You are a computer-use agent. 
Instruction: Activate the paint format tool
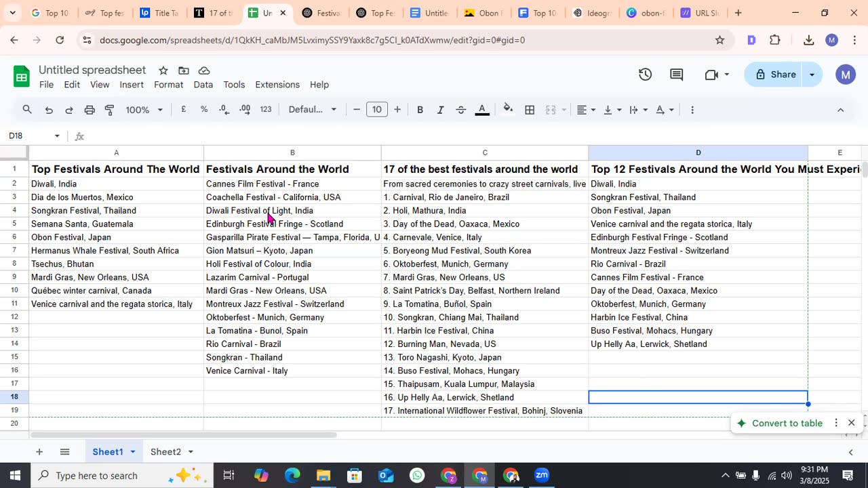click(x=109, y=110)
